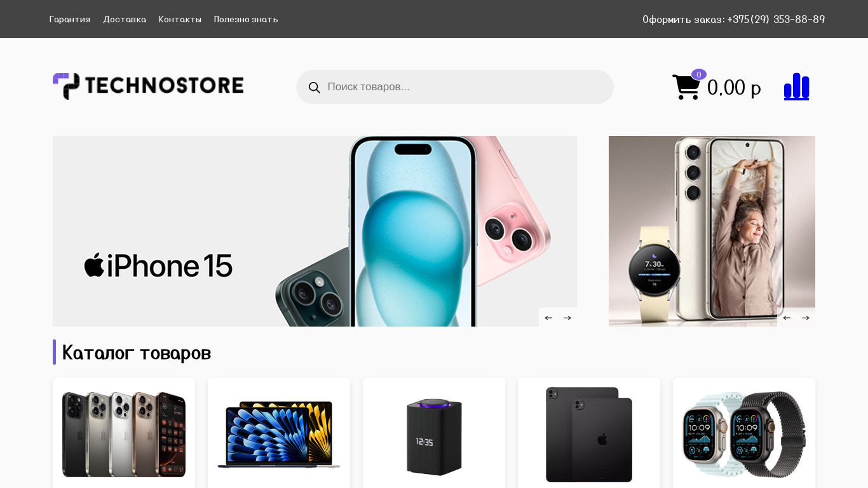Advance the Samsung banner with the right arrow
The height and width of the screenshot is (488, 868).
click(x=806, y=318)
